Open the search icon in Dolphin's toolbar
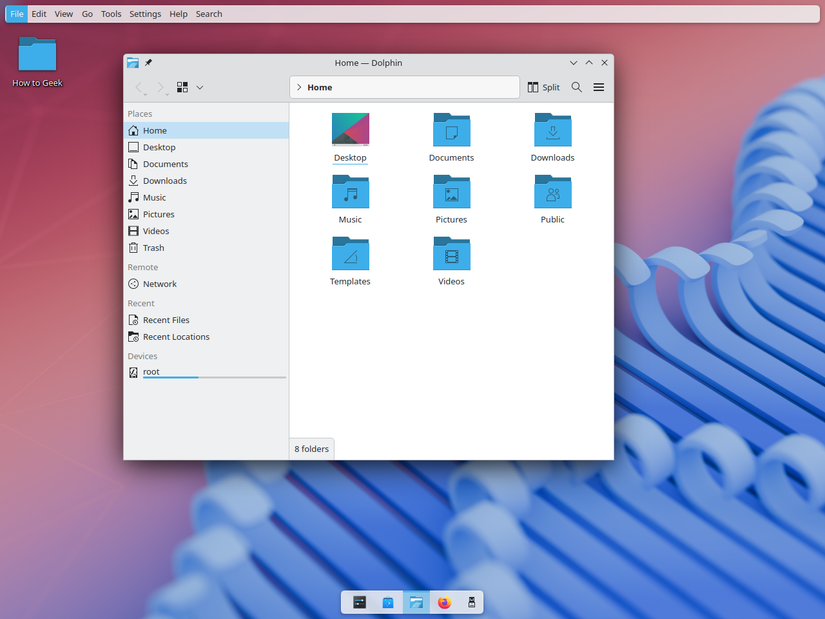Viewport: 825px width, 619px height. 577,87
